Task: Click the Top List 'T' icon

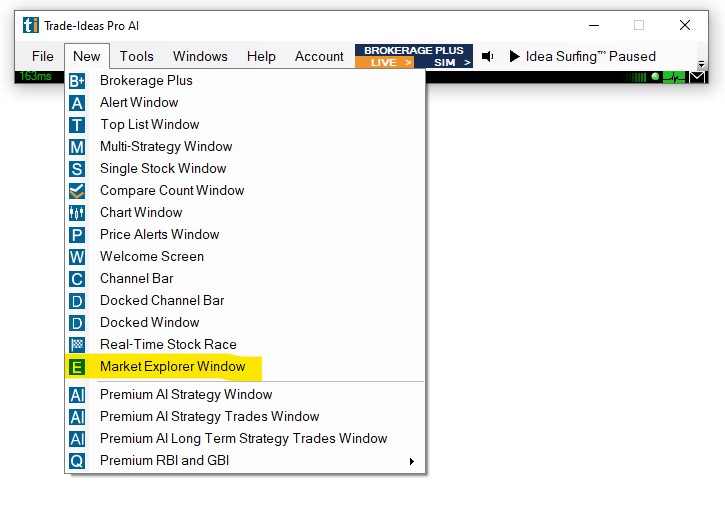Action: [x=77, y=124]
